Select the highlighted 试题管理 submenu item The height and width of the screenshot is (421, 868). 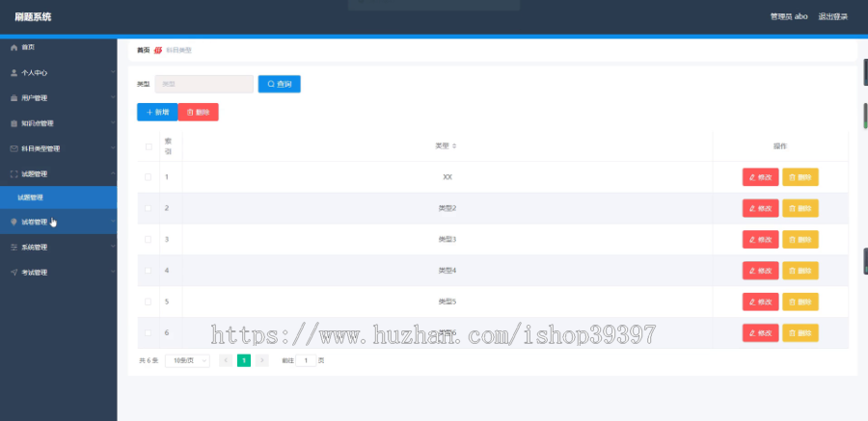point(58,197)
